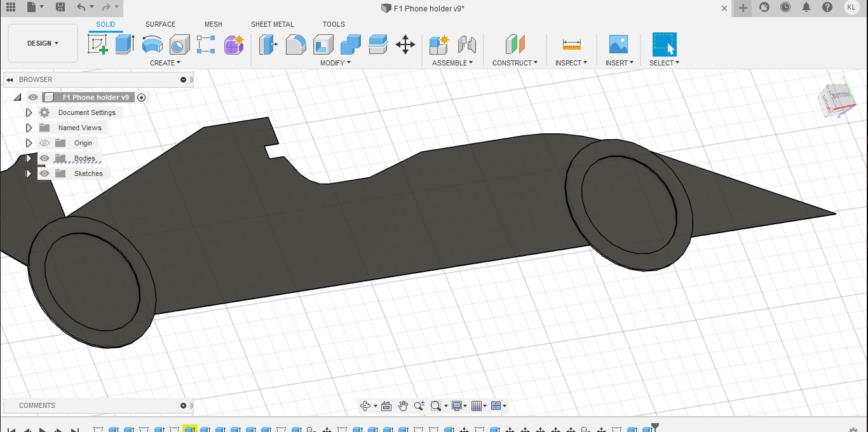Open the Display Settings monitor icon
This screenshot has height=432, width=868.
[x=456, y=405]
